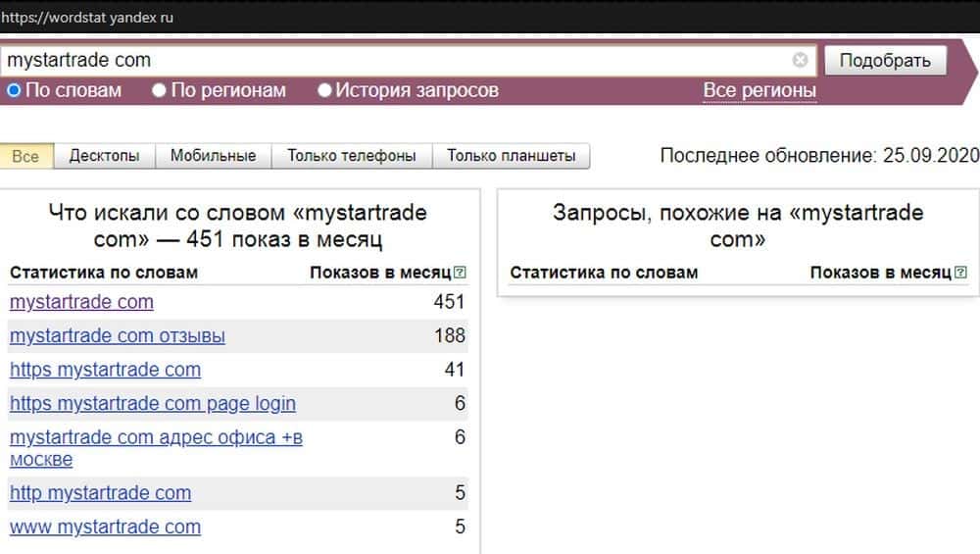980x554 pixels.
Task: Open 'mystartrade com адрес офиса +в москве' link
Action: (x=156, y=448)
